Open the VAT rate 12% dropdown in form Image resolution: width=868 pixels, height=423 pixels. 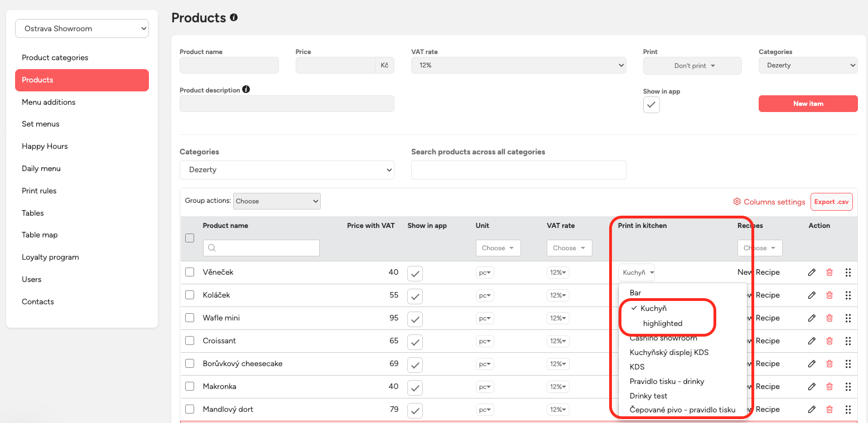(x=518, y=65)
